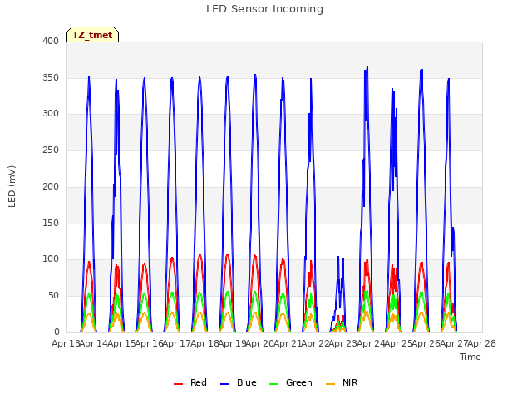Toggle the Blue series legend entry

(239, 382)
